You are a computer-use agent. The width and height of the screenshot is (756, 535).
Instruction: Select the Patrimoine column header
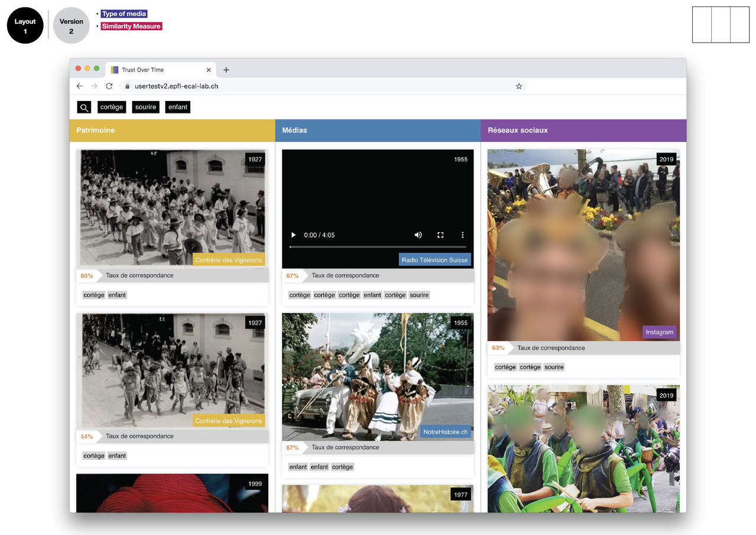[172, 130]
